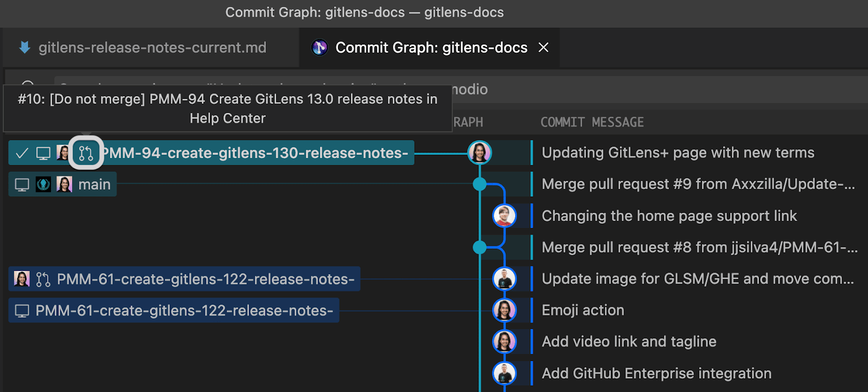Image resolution: width=868 pixels, height=392 pixels.
Task: Close the Commit Graph tab
Action: tap(544, 48)
